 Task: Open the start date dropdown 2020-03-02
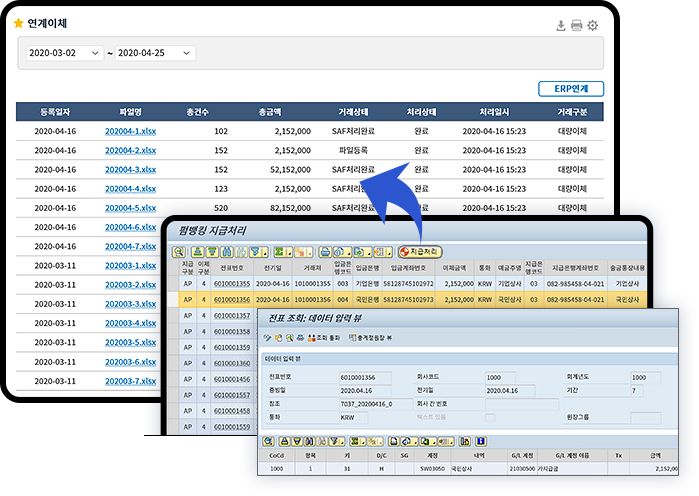tap(63, 53)
